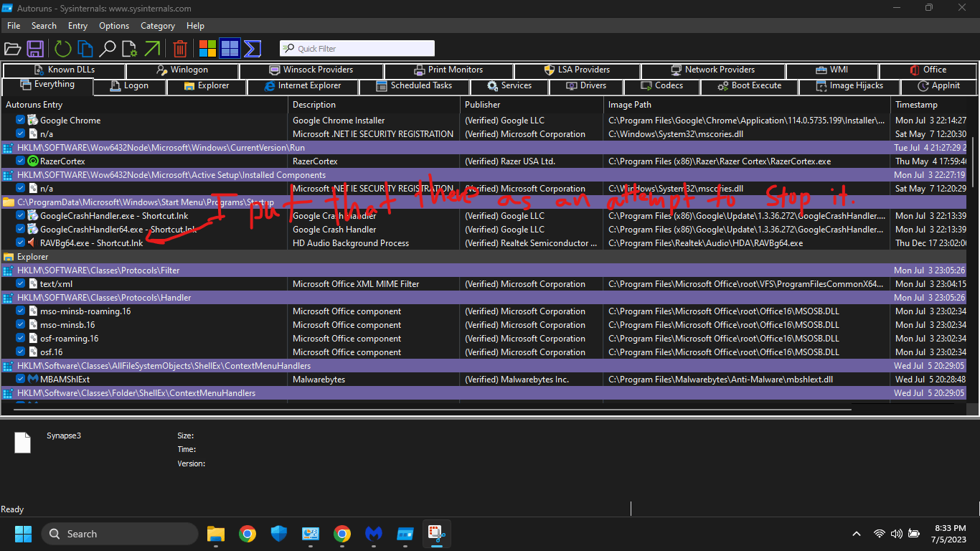Select the Everything tab
The width and height of the screenshot is (980, 551).
47,85
